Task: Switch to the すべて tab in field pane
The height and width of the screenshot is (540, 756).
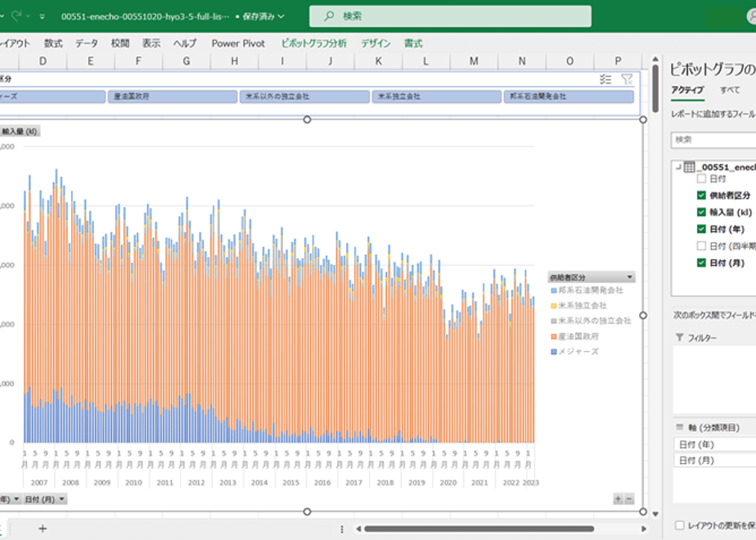Action: click(730, 90)
